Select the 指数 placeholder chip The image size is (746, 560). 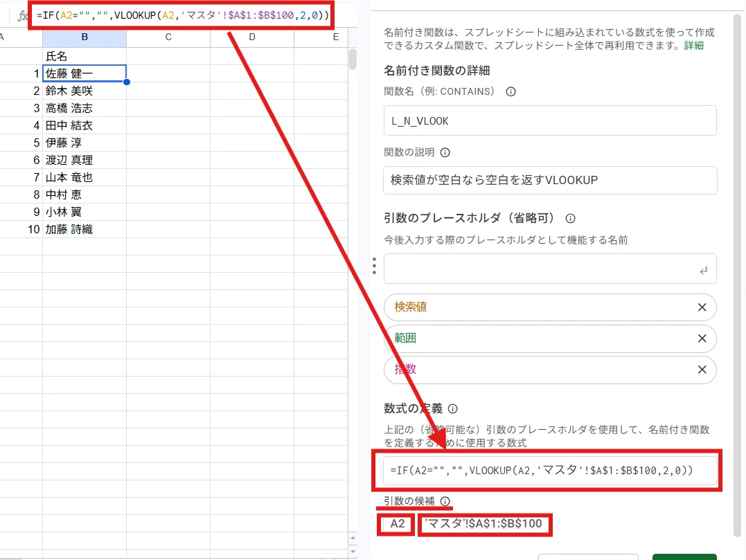(550, 370)
